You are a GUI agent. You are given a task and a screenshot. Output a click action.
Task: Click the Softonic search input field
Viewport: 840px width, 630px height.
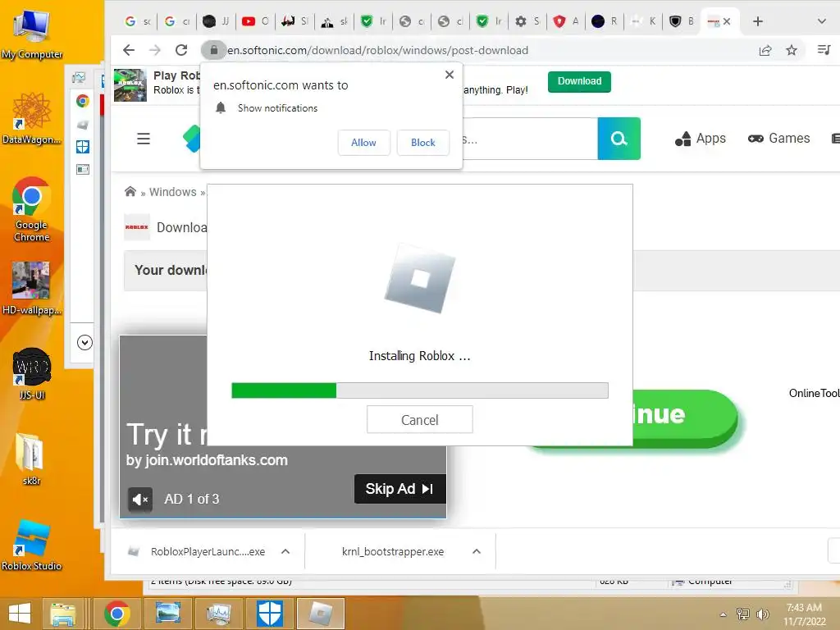[529, 139]
